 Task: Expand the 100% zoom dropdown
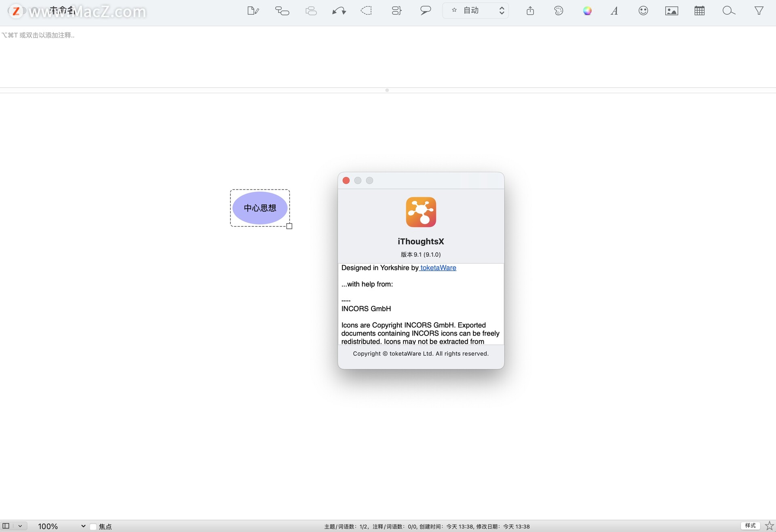pyautogui.click(x=83, y=526)
